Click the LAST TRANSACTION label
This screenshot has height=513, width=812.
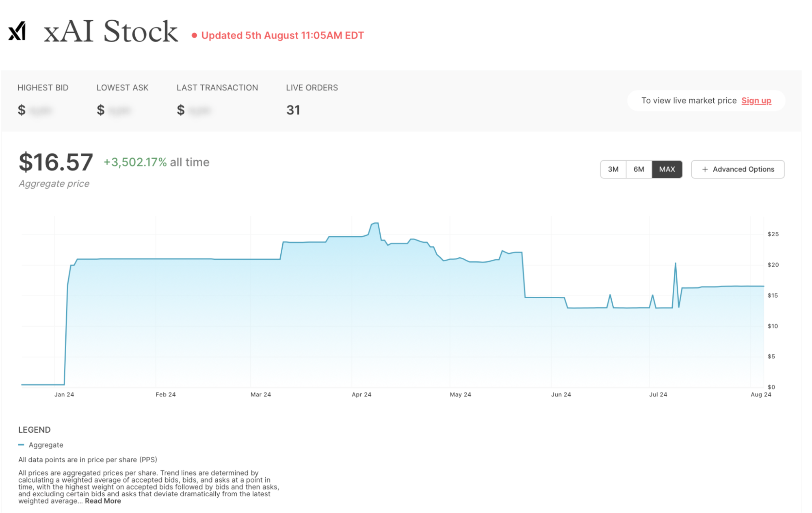[x=217, y=88]
